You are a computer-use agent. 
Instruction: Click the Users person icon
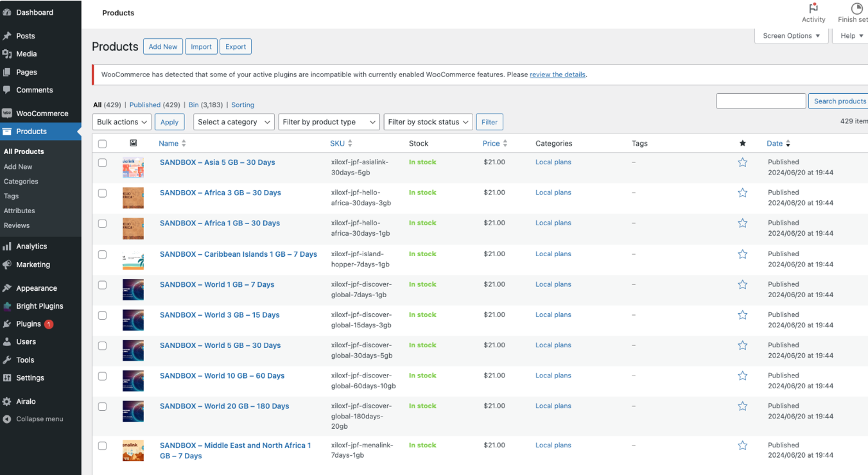point(7,341)
